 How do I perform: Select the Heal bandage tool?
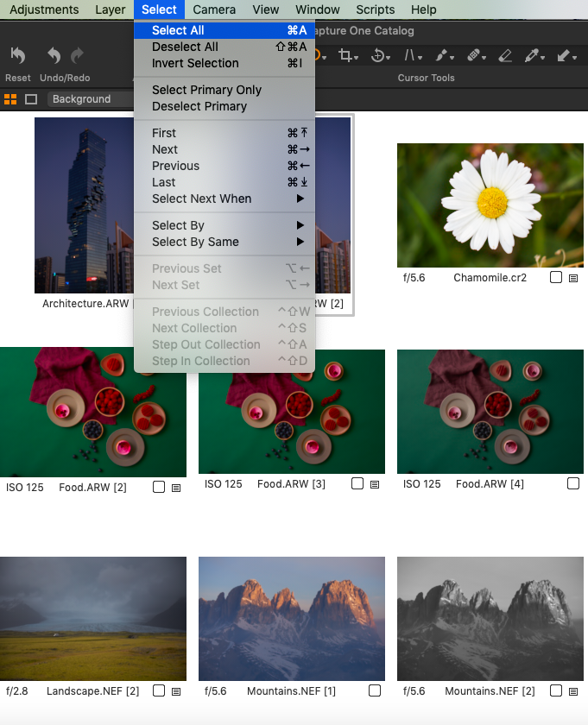[473, 55]
